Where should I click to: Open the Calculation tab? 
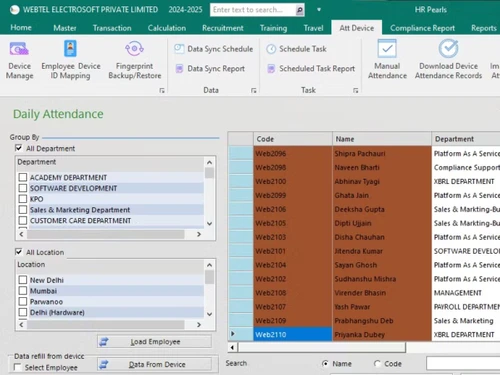[167, 28]
